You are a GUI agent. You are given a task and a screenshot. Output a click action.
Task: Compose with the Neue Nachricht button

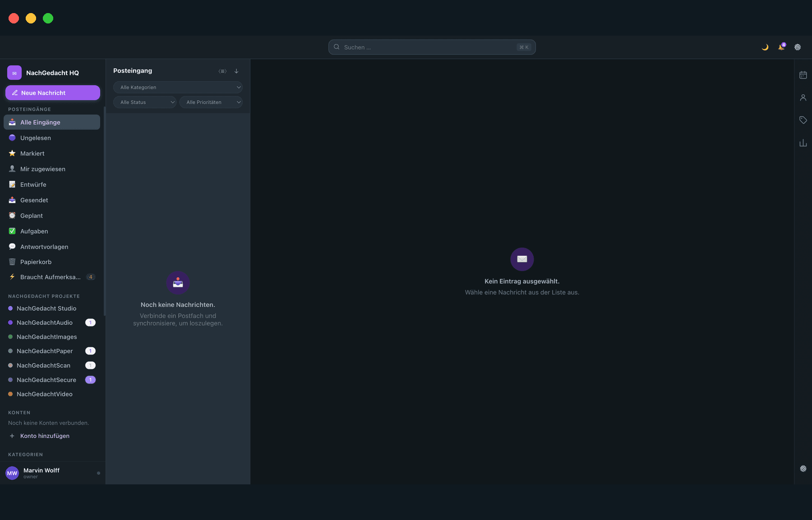(x=53, y=92)
